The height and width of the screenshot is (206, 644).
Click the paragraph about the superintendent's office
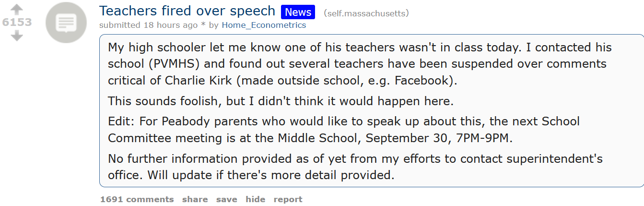355,167
